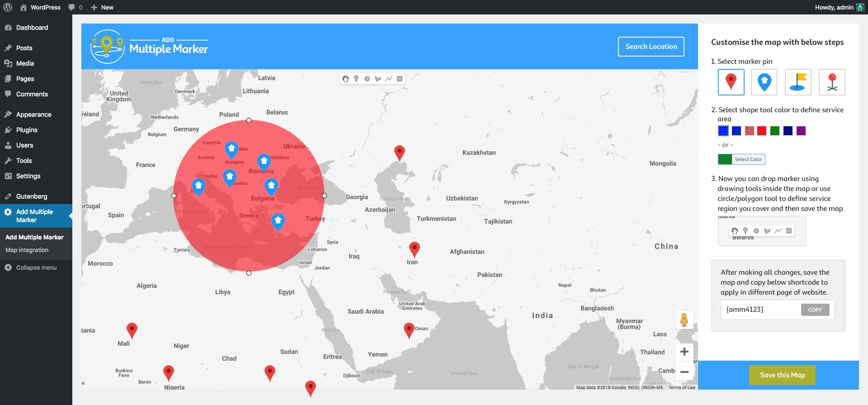Pick the purple color swatch
Viewport: 868px width, 405px height.
coord(801,131)
